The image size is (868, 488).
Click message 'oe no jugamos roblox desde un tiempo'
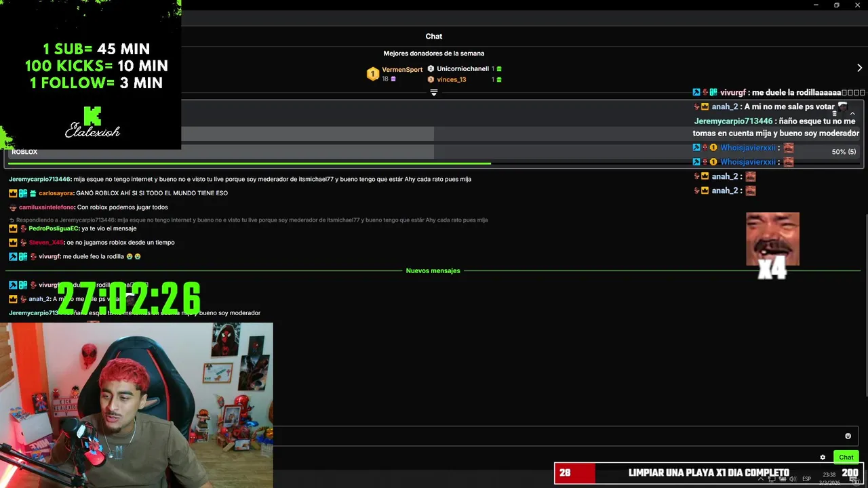coord(120,243)
